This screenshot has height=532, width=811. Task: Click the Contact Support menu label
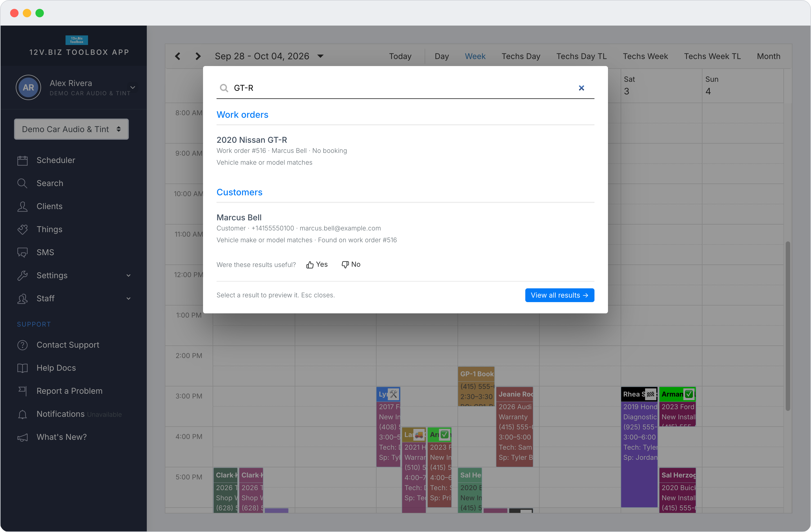point(68,345)
